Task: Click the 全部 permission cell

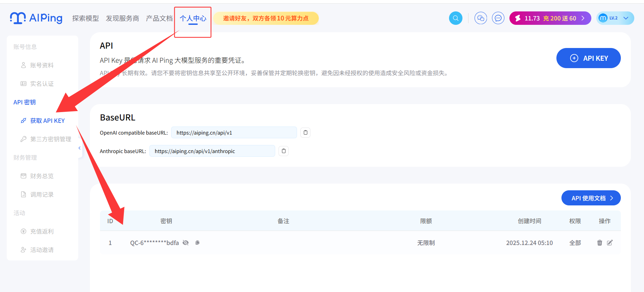Action: coord(575,243)
